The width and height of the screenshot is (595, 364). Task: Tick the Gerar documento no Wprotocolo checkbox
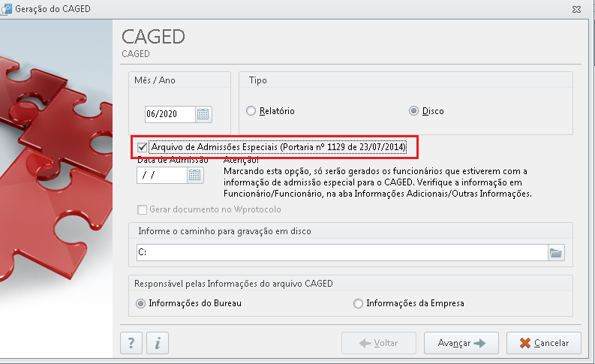tap(143, 209)
